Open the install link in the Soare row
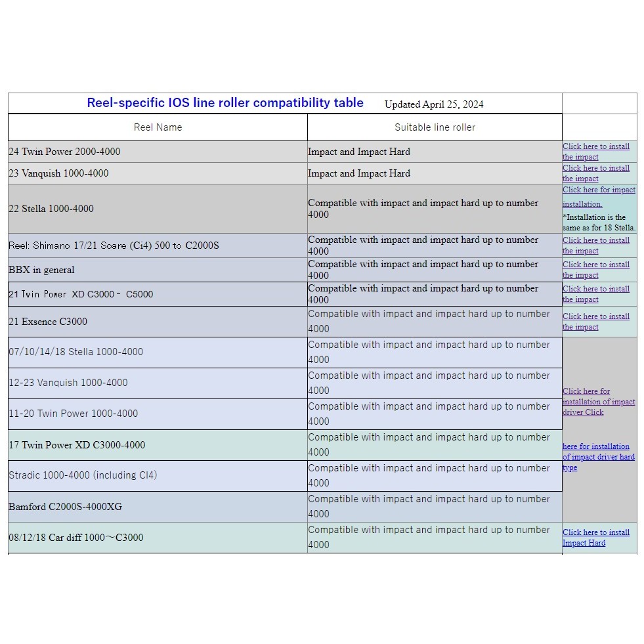The image size is (644, 644). 595,246
